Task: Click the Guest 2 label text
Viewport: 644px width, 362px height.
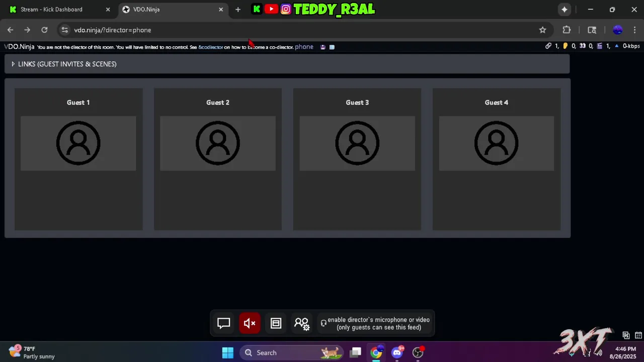Action: coord(218,103)
